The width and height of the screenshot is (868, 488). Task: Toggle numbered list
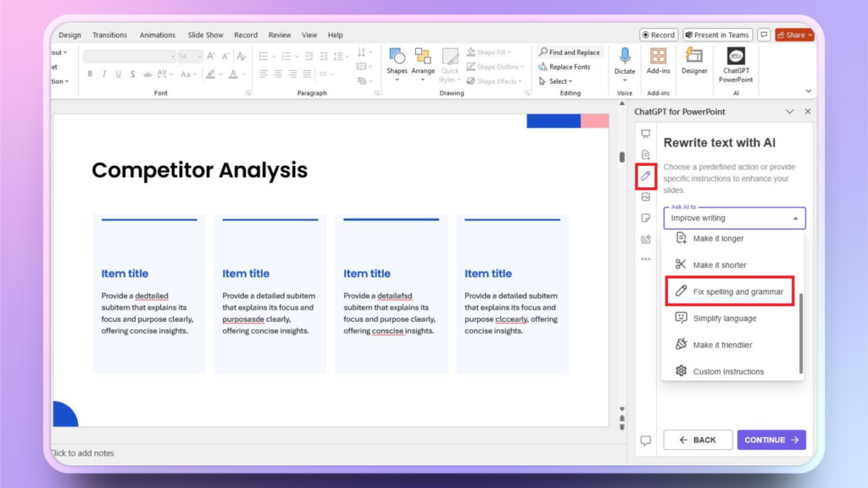click(287, 56)
